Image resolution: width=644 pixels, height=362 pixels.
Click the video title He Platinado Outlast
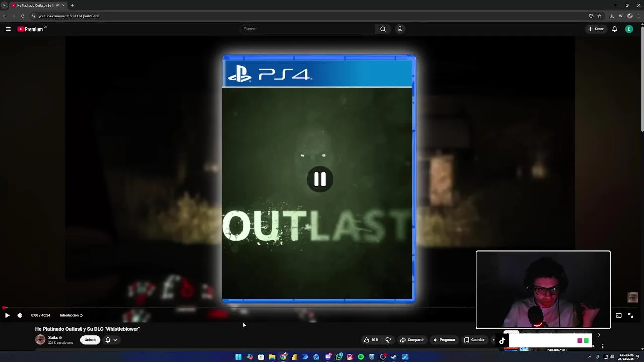(88, 329)
